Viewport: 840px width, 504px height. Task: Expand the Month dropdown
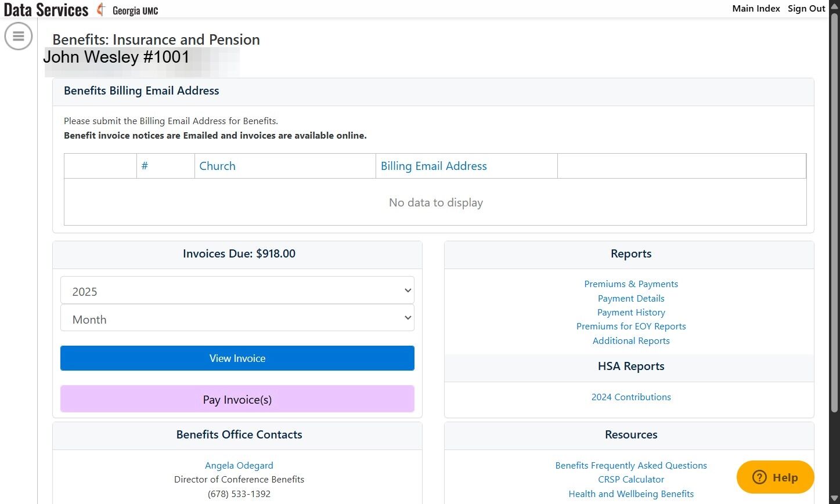pos(237,318)
